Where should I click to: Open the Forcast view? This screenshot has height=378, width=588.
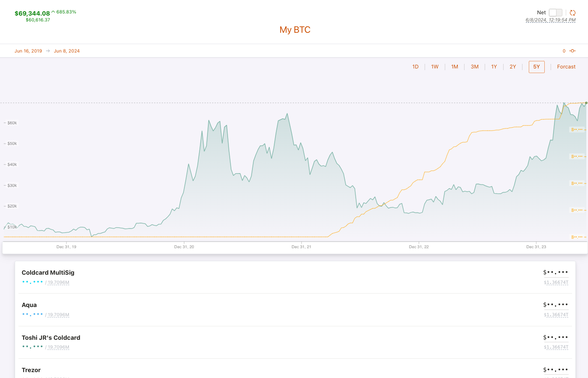point(566,67)
